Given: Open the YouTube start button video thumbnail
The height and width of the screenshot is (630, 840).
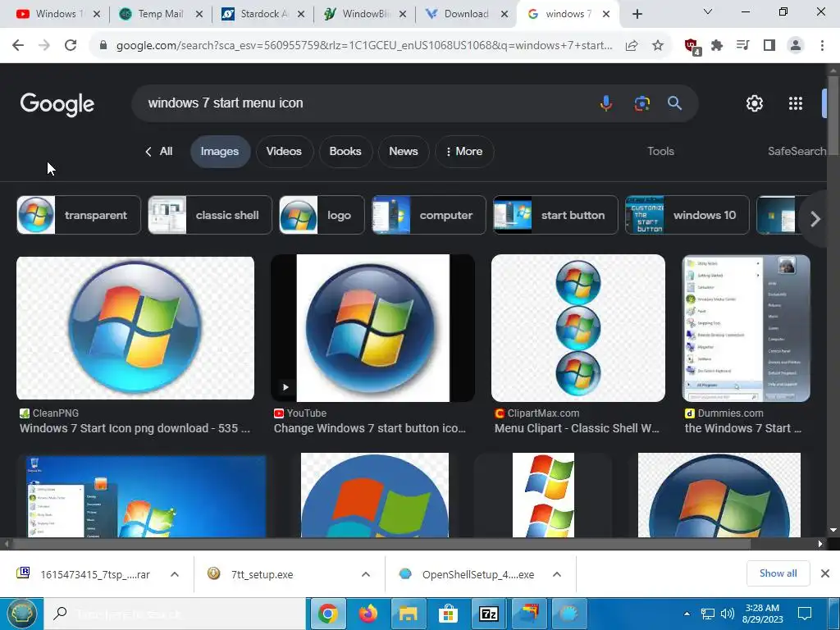Looking at the screenshot, I should tap(373, 328).
